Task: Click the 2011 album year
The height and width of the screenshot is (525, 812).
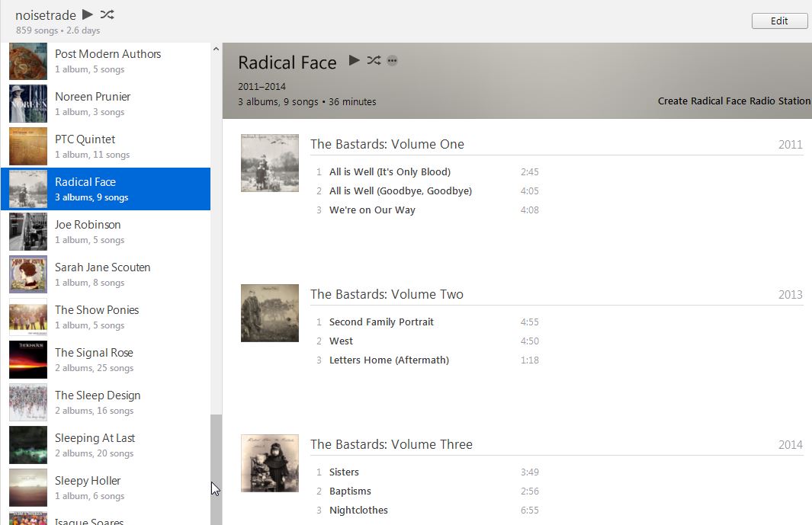Action: tap(790, 145)
